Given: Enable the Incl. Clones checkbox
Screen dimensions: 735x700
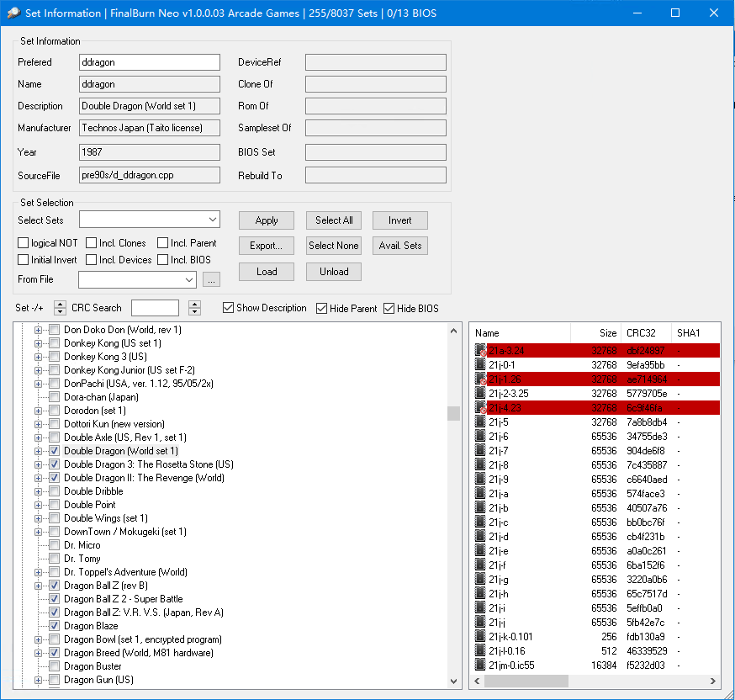Looking at the screenshot, I should pyautogui.click(x=92, y=243).
